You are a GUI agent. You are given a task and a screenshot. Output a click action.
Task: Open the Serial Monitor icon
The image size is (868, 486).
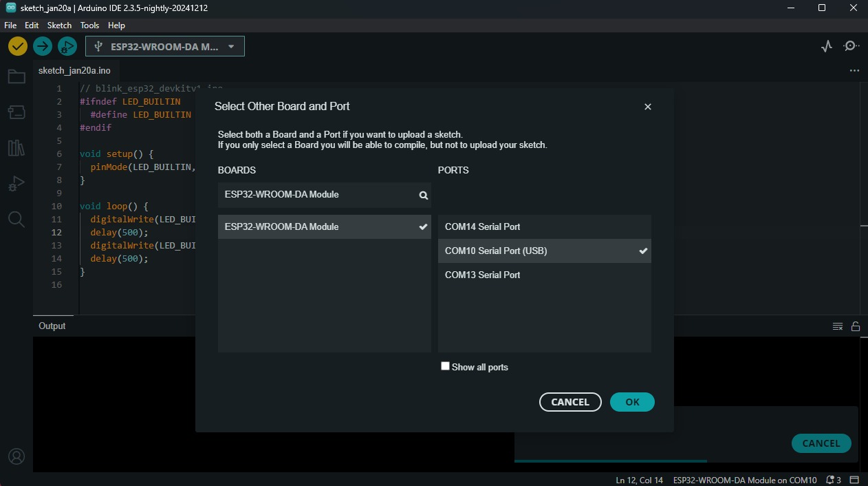[x=851, y=46]
